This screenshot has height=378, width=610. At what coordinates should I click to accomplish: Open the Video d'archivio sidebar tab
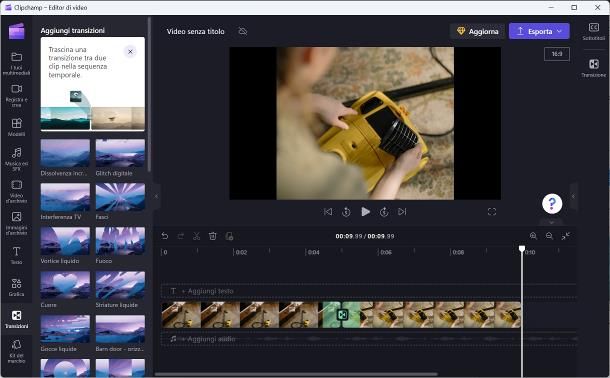click(16, 191)
